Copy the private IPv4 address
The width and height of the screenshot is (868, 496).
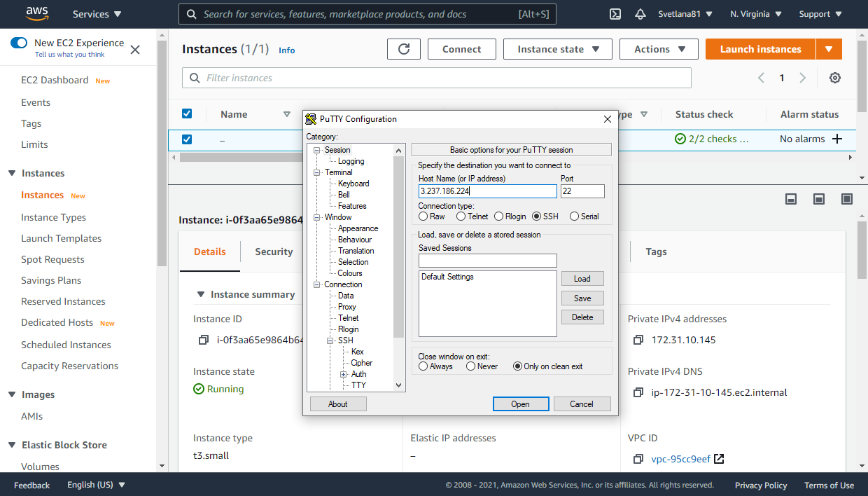(x=638, y=340)
